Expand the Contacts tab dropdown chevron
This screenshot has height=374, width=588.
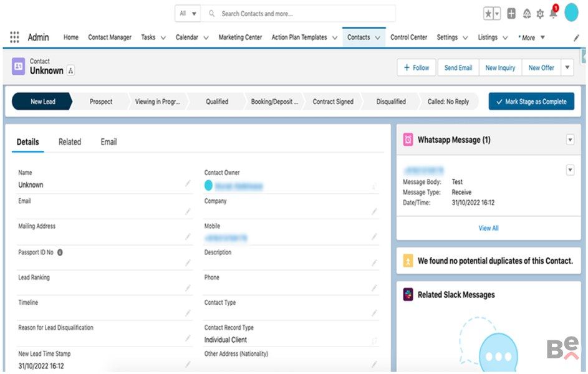[x=378, y=37]
